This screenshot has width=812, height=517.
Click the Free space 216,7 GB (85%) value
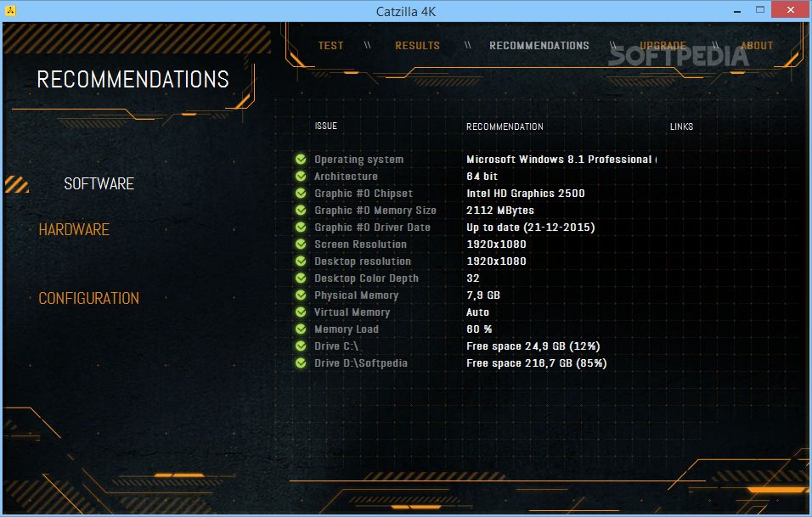tap(537, 362)
